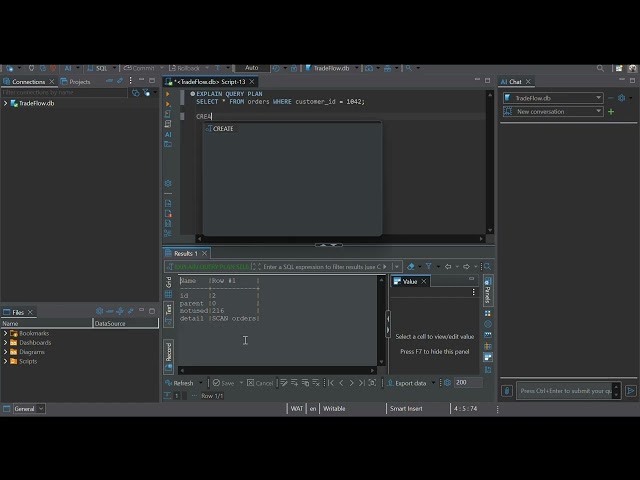Open the New conversation dropdown
This screenshot has height=480, width=640.
coord(553,111)
